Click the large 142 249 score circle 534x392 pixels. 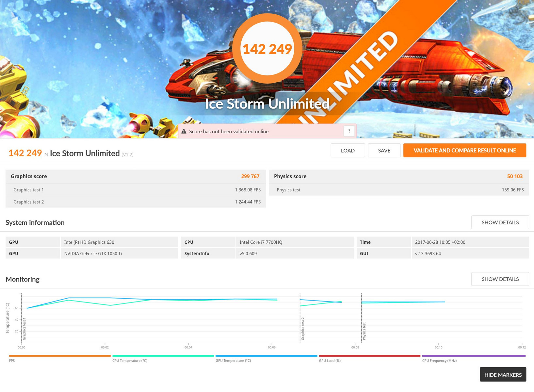[x=267, y=49]
